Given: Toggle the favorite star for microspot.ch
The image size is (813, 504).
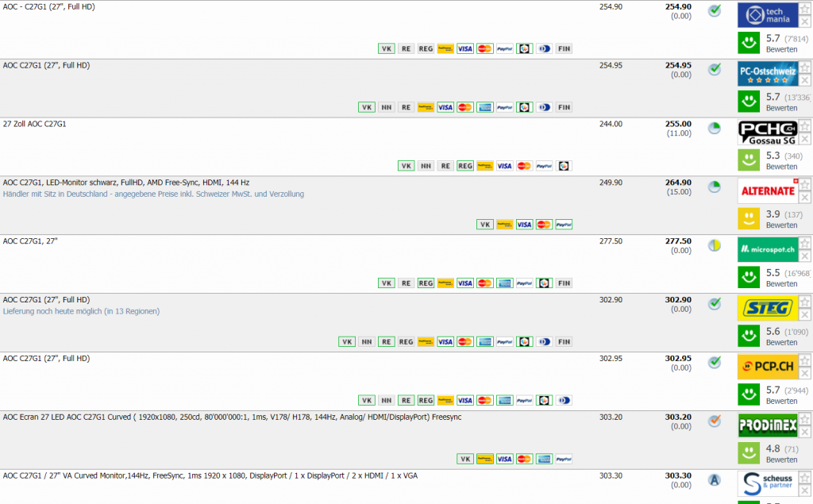Looking at the screenshot, I should [805, 243].
